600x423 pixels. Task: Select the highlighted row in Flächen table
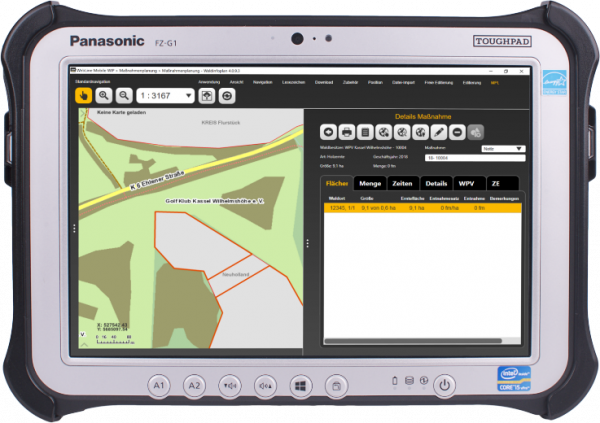coord(421,207)
